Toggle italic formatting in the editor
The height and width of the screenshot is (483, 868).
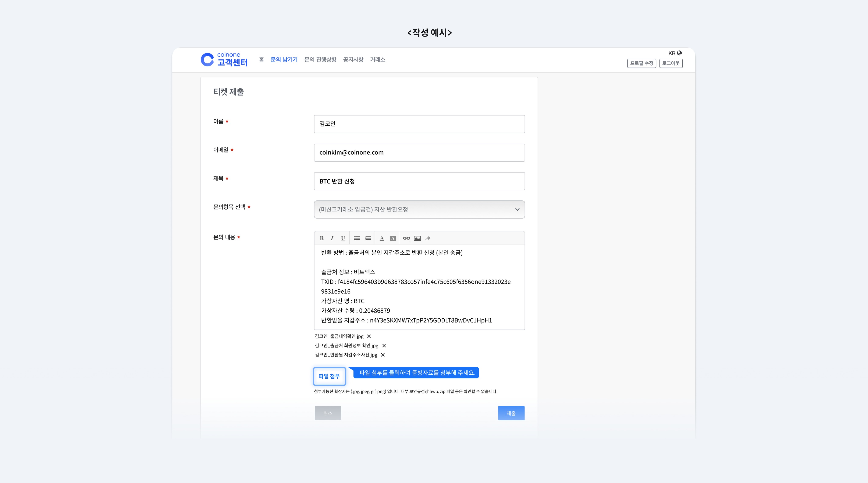(332, 238)
